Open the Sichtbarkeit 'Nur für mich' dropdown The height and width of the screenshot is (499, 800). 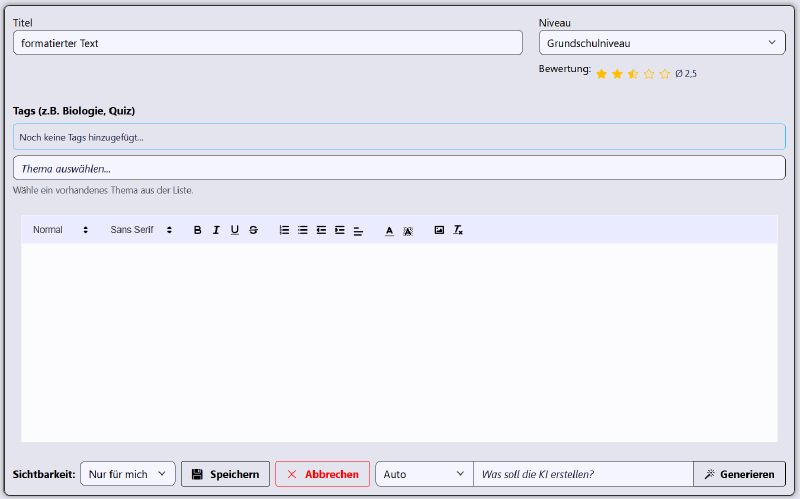[x=128, y=474]
